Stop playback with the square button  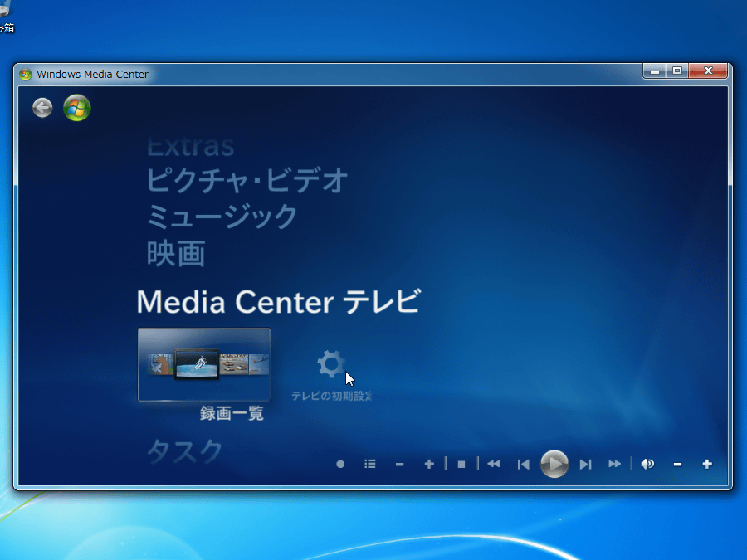[461, 465]
